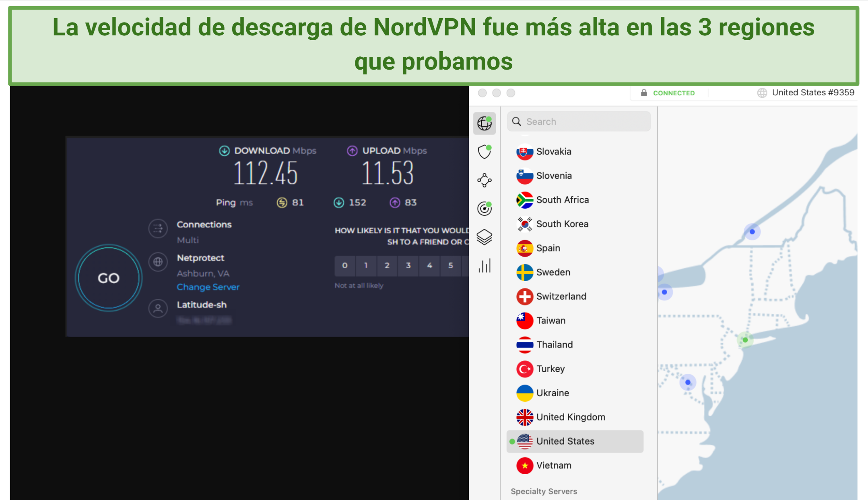Click the Netprotect globe icon
Image resolution: width=868 pixels, height=500 pixels.
point(158,262)
